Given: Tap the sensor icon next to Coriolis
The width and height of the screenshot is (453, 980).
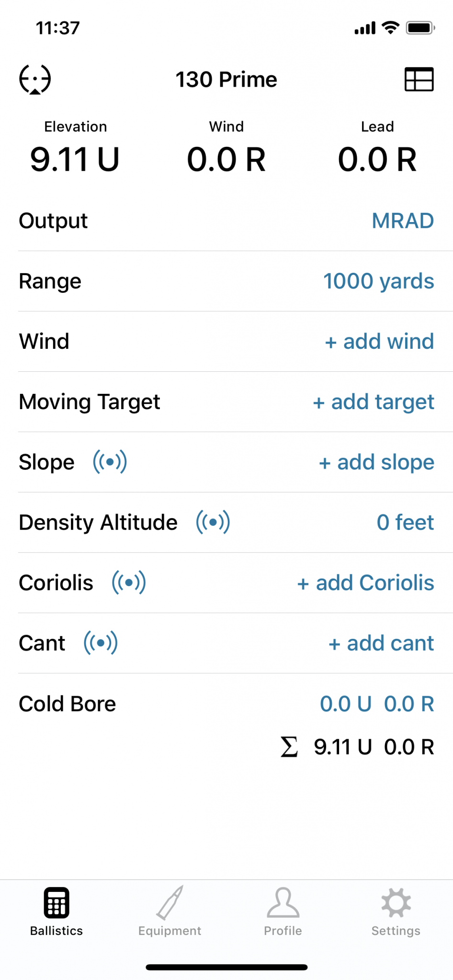Looking at the screenshot, I should tap(129, 582).
